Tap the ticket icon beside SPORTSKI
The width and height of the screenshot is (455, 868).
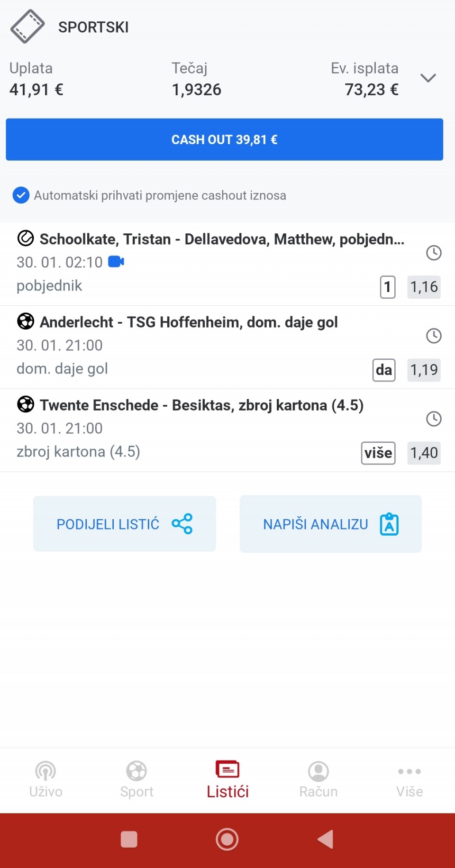(x=27, y=27)
